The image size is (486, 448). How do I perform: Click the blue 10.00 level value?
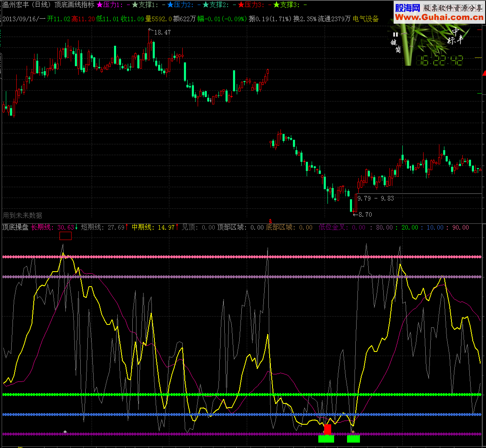(x=435, y=228)
